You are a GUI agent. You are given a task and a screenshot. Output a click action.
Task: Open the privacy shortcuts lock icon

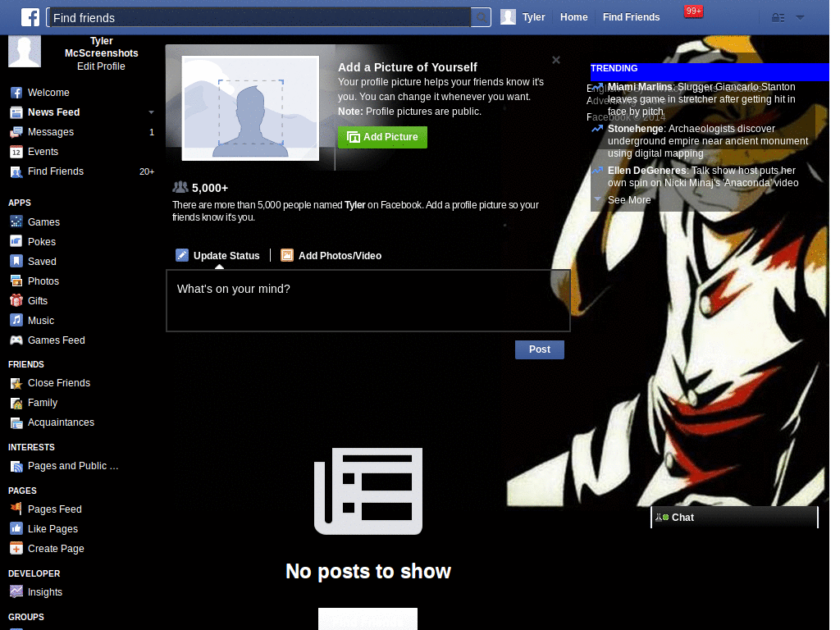coord(778,18)
